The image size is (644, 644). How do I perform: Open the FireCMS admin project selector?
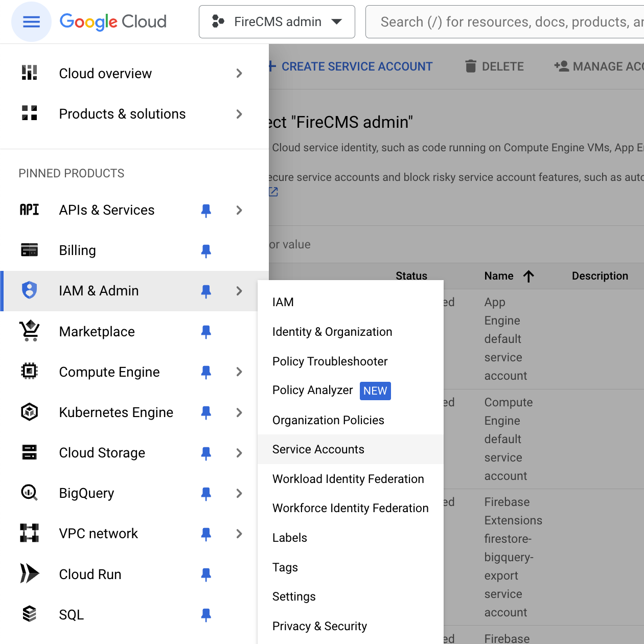277,21
